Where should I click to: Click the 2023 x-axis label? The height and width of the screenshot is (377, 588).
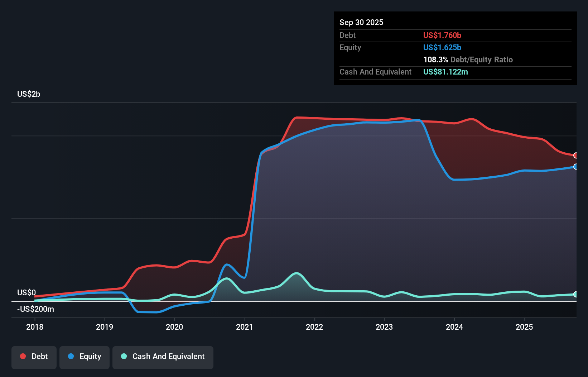(384, 327)
